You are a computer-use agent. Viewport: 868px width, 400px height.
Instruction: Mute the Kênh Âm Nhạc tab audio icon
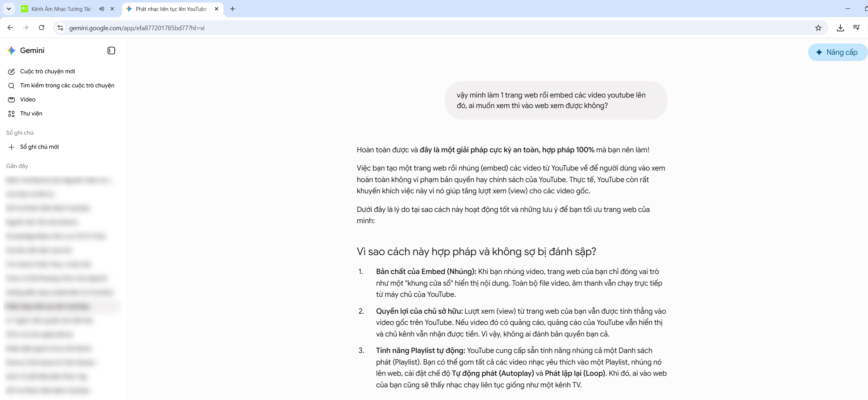click(x=102, y=9)
